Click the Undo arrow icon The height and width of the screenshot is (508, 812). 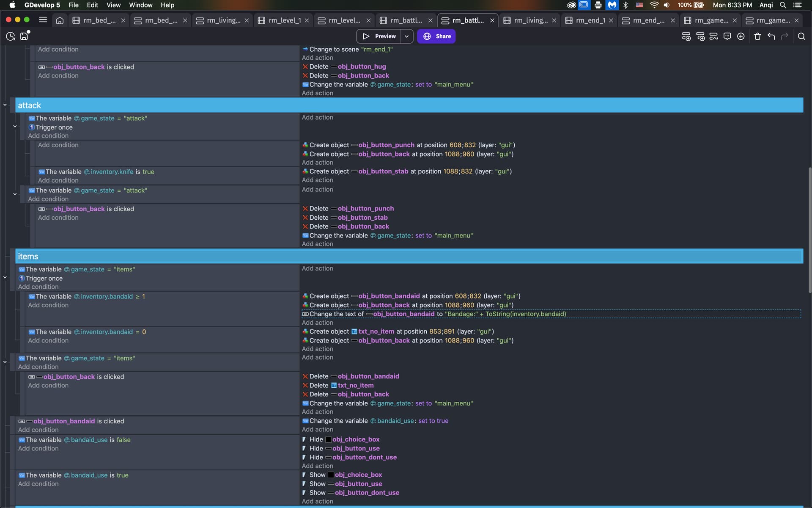click(x=771, y=36)
